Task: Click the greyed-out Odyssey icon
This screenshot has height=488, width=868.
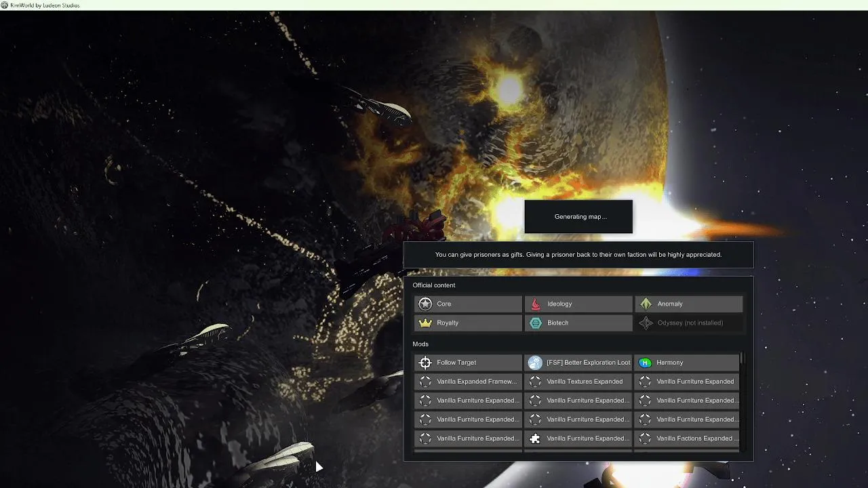Action: pos(646,323)
